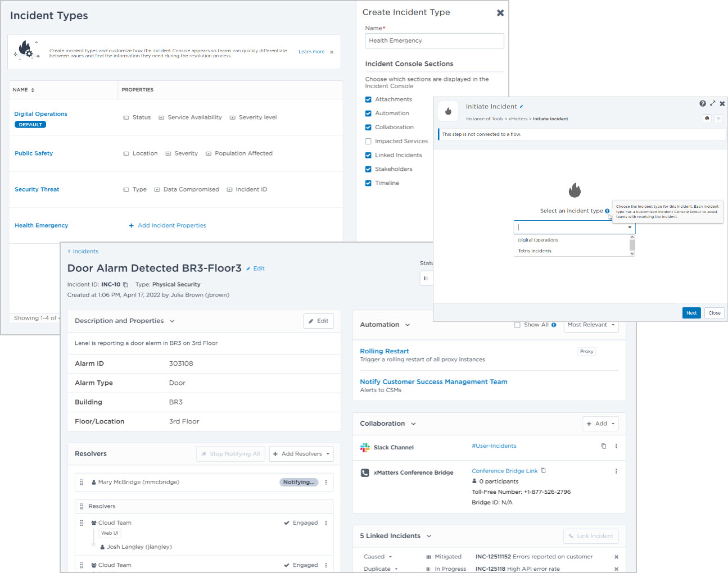Open the Public Safety incident type
This screenshot has width=728, height=573.
click(x=34, y=153)
